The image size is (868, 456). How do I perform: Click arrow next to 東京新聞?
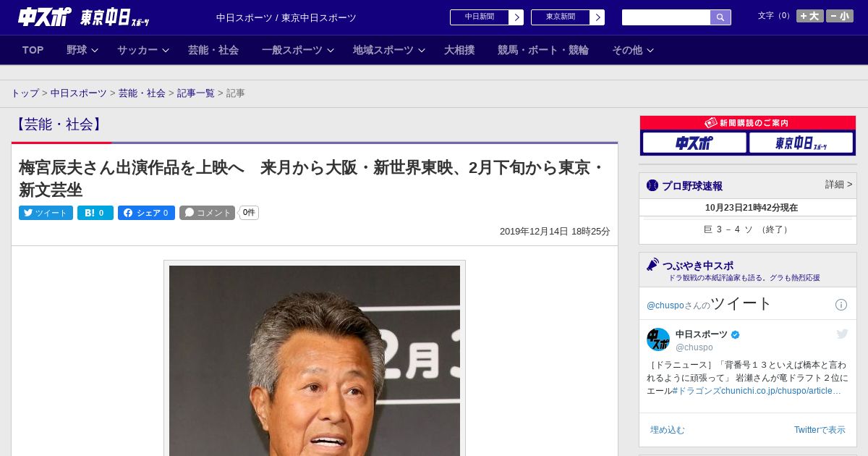click(x=597, y=17)
